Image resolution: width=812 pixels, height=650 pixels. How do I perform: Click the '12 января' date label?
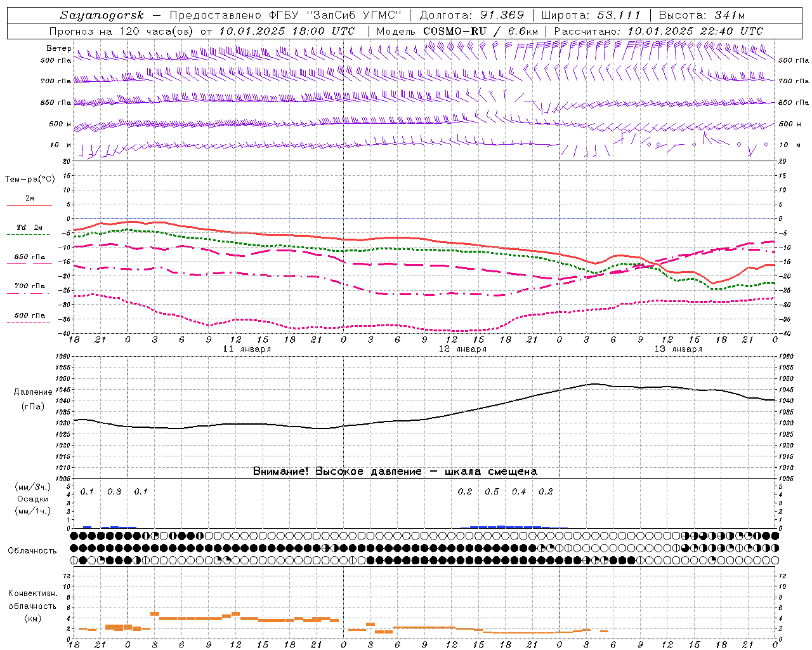point(462,349)
